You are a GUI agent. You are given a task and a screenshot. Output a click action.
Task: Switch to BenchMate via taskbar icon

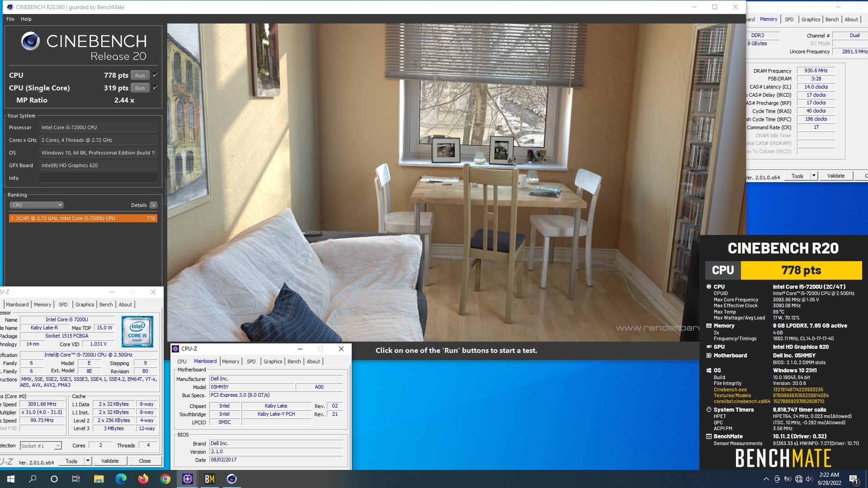coord(209,479)
